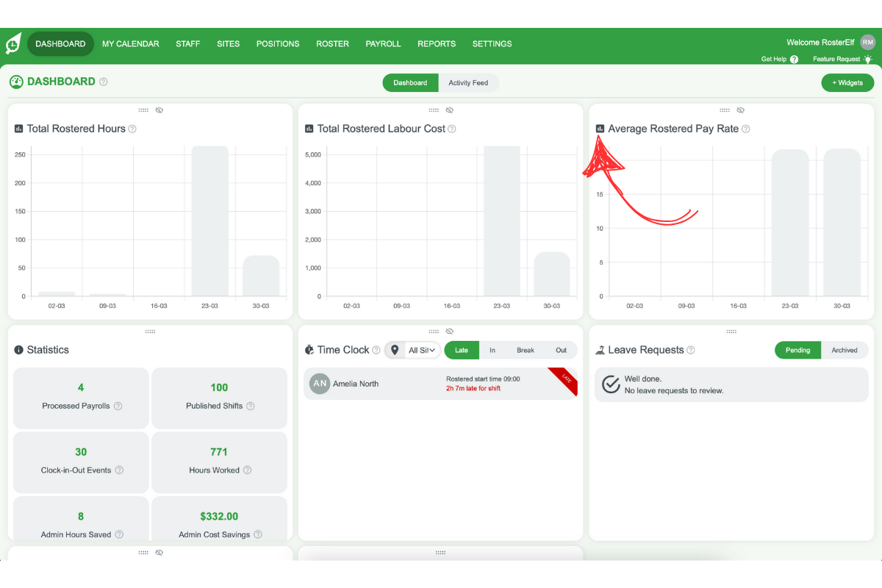Click the stopwatch icon in the Time Clock widget
This screenshot has height=588, width=882.
309,350
